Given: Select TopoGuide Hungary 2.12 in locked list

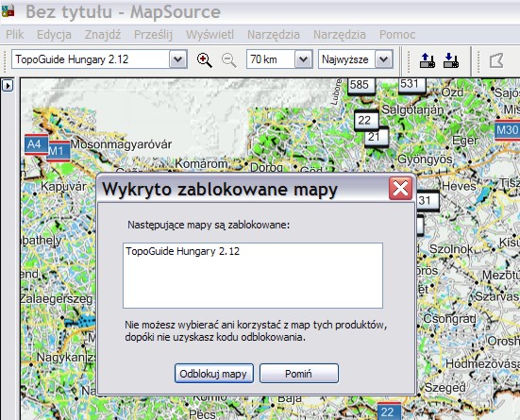Looking at the screenshot, I should (x=182, y=251).
